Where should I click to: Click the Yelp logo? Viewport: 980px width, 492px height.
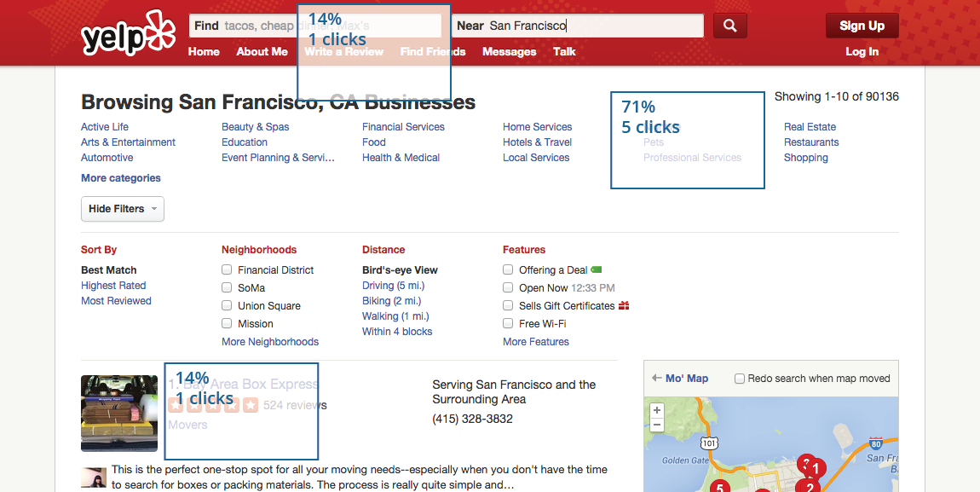coord(128,33)
